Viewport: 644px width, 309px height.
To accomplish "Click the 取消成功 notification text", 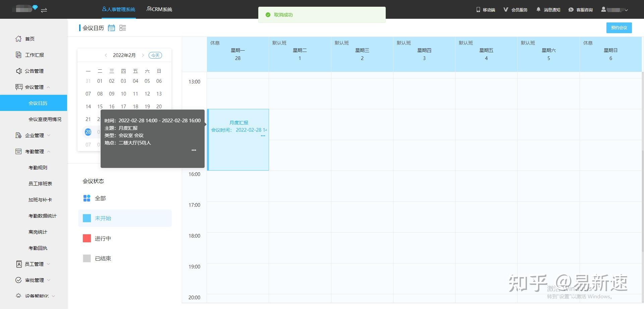I will (x=283, y=15).
